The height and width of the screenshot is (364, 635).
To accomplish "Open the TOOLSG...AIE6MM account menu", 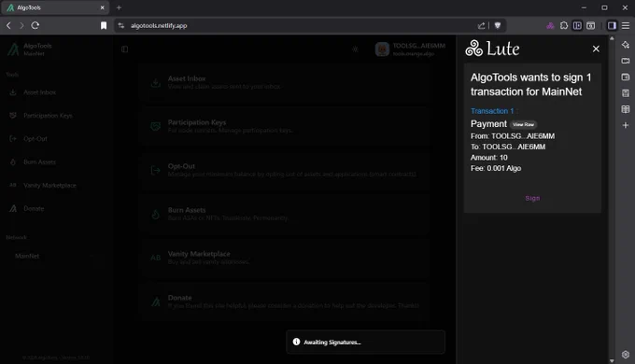I will [410, 49].
